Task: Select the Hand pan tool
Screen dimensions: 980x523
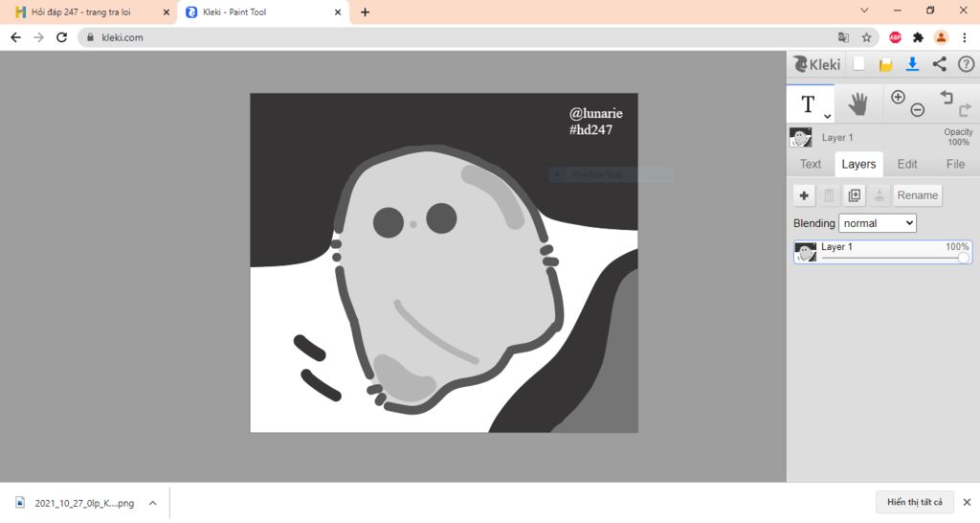Action: click(x=858, y=103)
